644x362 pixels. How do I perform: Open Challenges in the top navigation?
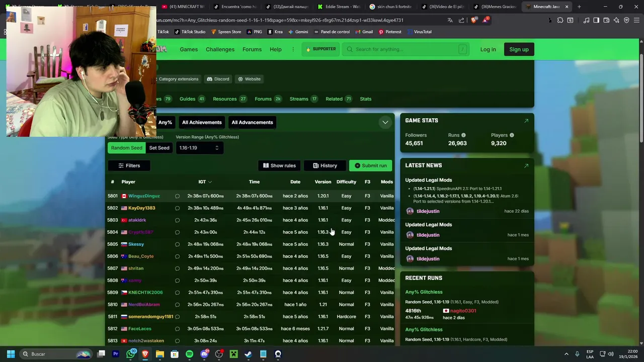click(x=220, y=49)
